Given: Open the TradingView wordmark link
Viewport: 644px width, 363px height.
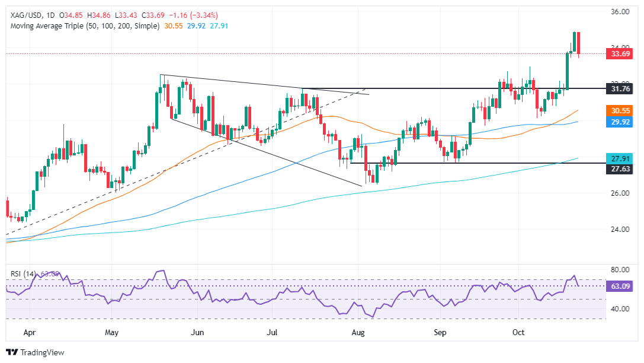Looking at the screenshot, I should 42,352.
